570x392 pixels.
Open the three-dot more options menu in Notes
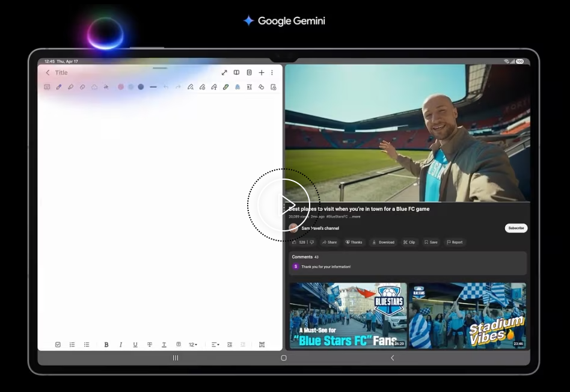tap(272, 73)
